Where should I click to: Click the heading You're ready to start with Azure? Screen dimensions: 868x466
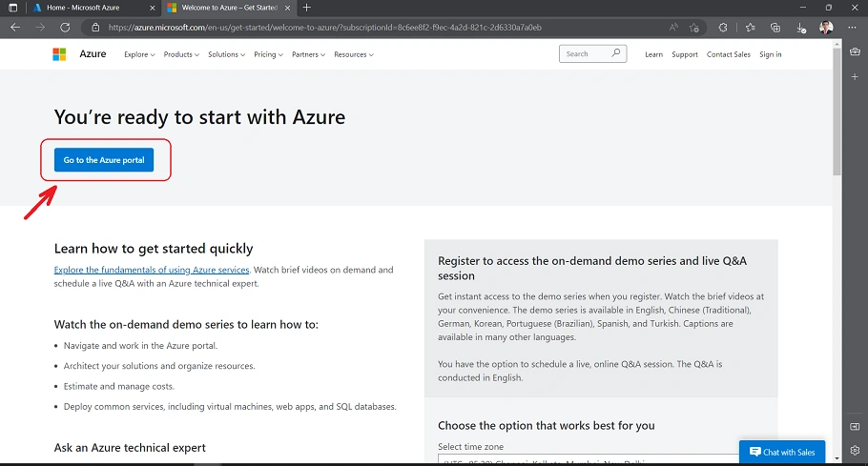200,117
